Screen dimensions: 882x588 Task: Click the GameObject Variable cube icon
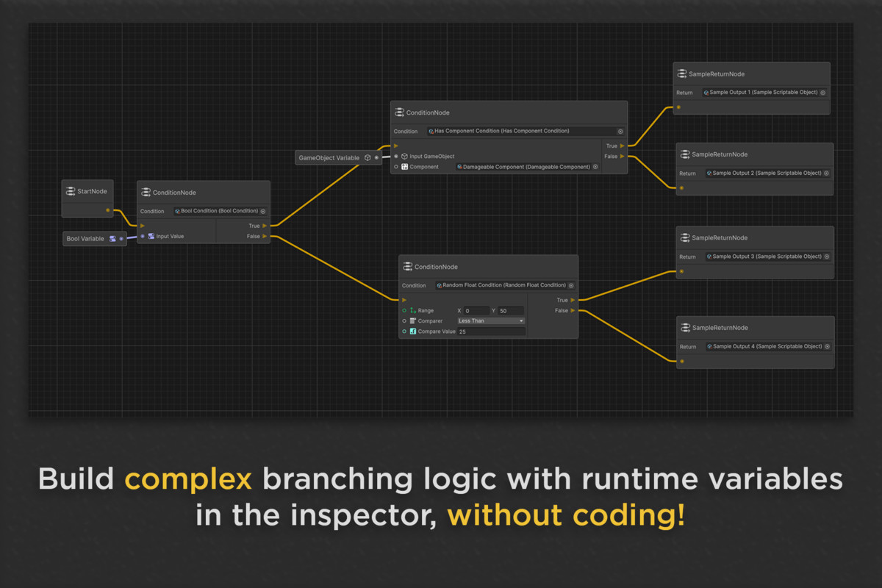coord(367,158)
